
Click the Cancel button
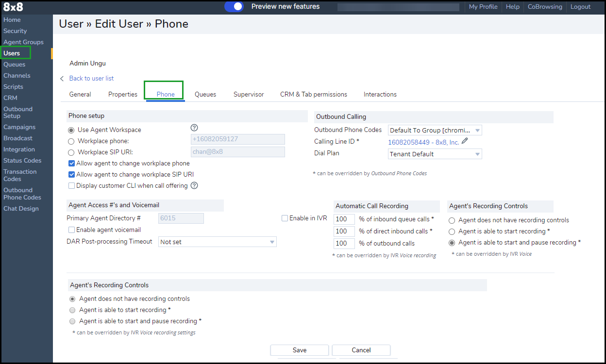pos(361,350)
